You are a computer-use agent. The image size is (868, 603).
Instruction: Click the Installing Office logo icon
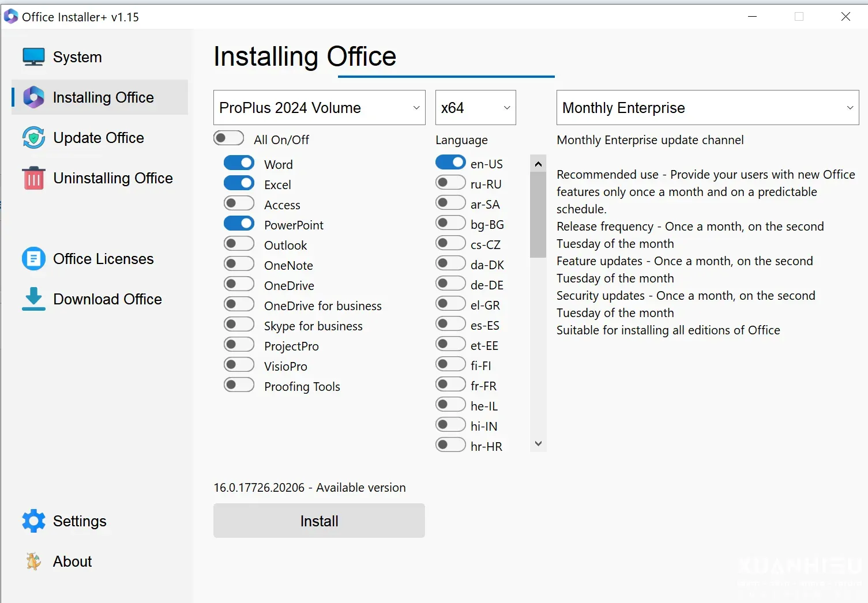point(33,97)
